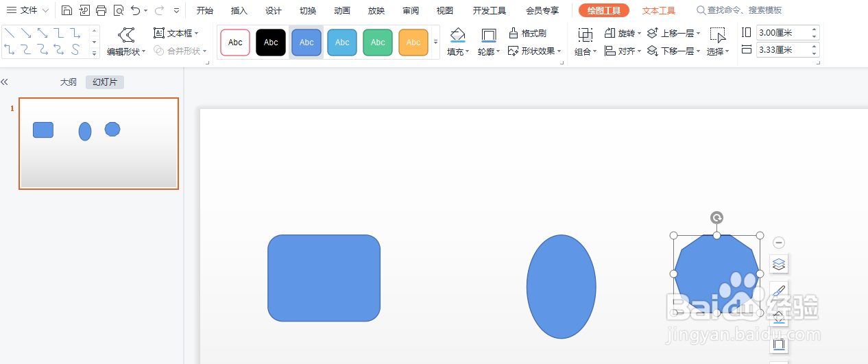Open the Developer Tools (开发工具) tab
Screen dimensions: 868x364
[490, 10]
